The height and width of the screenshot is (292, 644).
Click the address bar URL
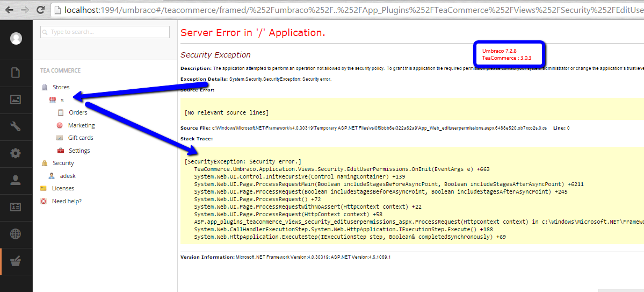[353, 10]
